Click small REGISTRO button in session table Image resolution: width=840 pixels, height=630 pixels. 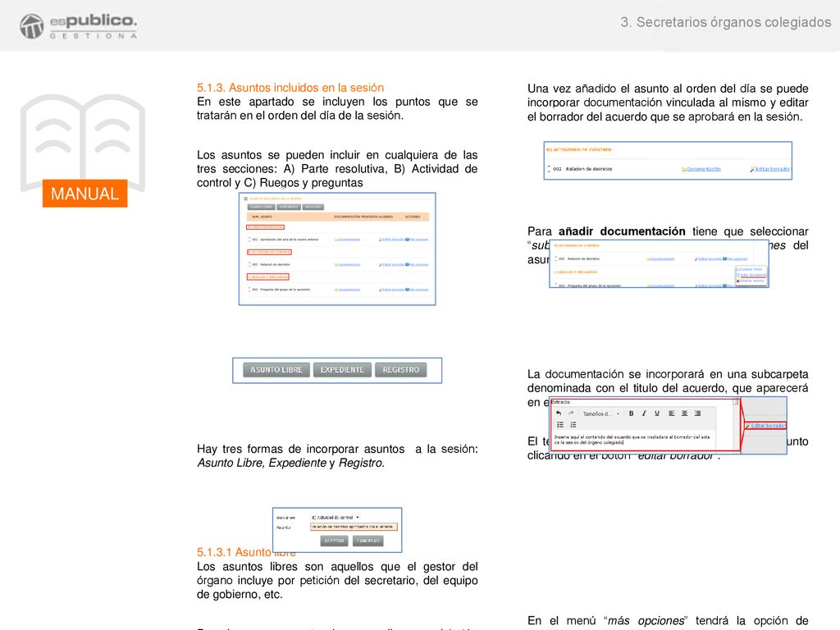coord(313,207)
